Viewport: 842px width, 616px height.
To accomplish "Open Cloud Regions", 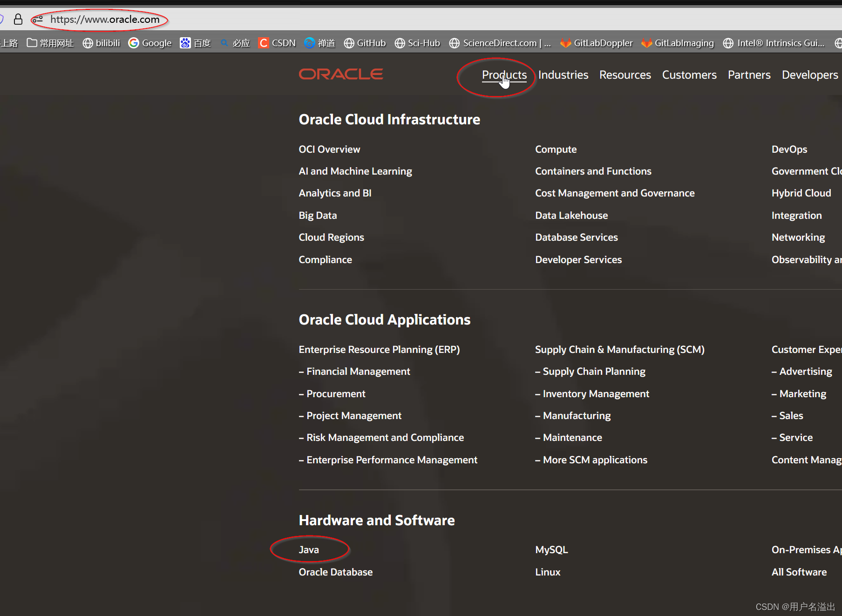I will tap(331, 237).
